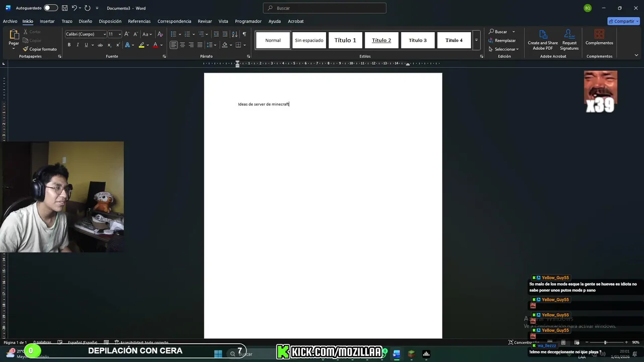Open the bullet list dropdown arrow

180,34
